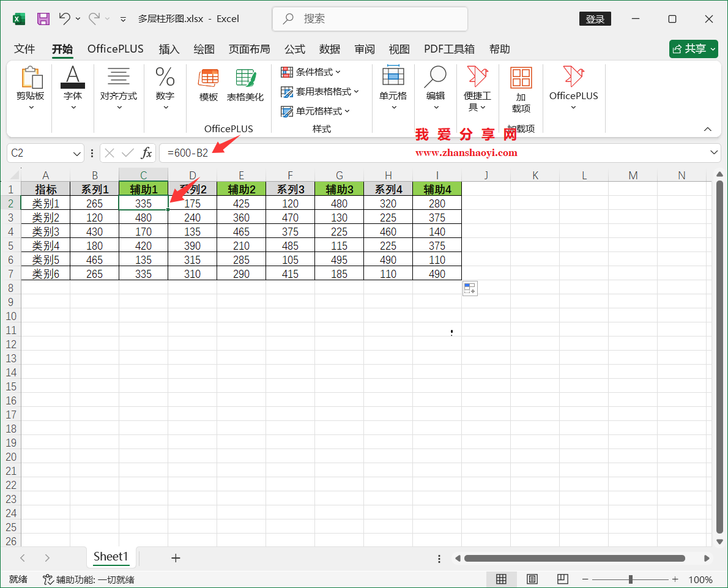Select cell labeled 类别3
This screenshot has width=728, height=588.
click(x=45, y=231)
